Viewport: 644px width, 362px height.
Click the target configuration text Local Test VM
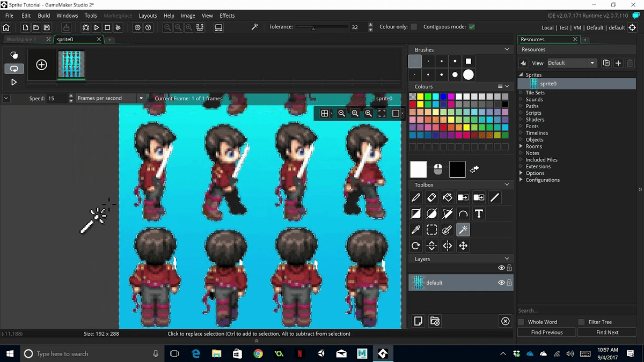(583, 27)
